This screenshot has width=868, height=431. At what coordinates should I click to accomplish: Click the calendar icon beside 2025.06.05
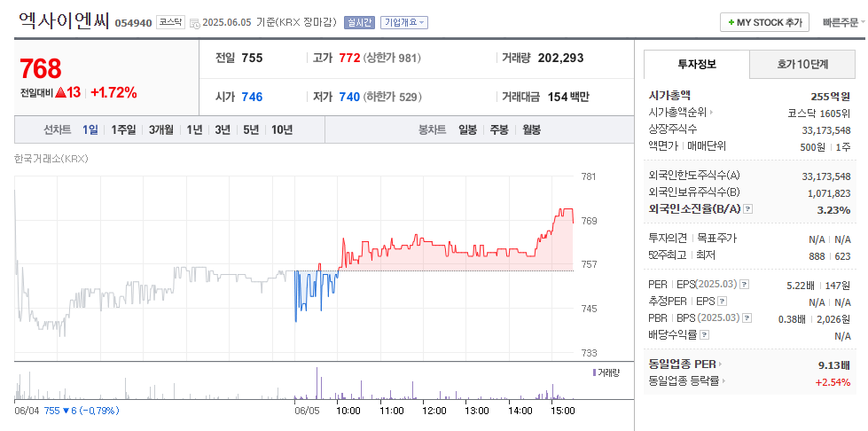coord(194,23)
